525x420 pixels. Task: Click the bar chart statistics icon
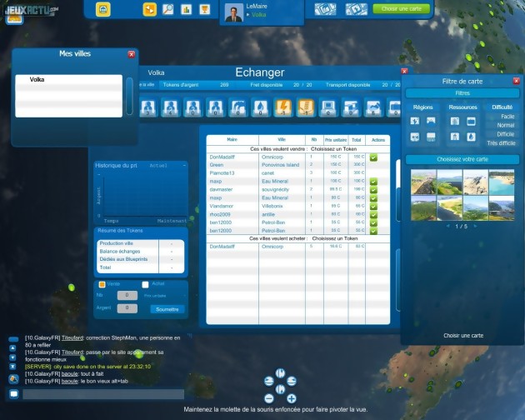[x=186, y=9]
